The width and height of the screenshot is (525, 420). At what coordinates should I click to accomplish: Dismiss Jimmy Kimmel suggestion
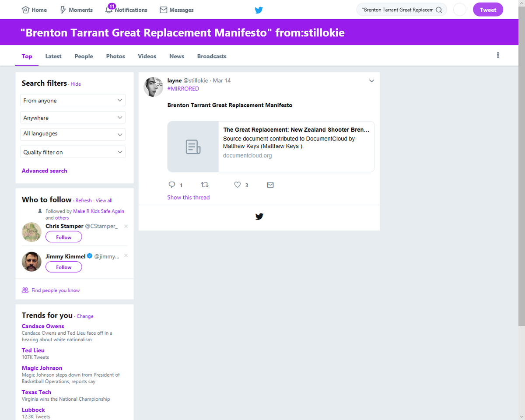pyautogui.click(x=126, y=255)
